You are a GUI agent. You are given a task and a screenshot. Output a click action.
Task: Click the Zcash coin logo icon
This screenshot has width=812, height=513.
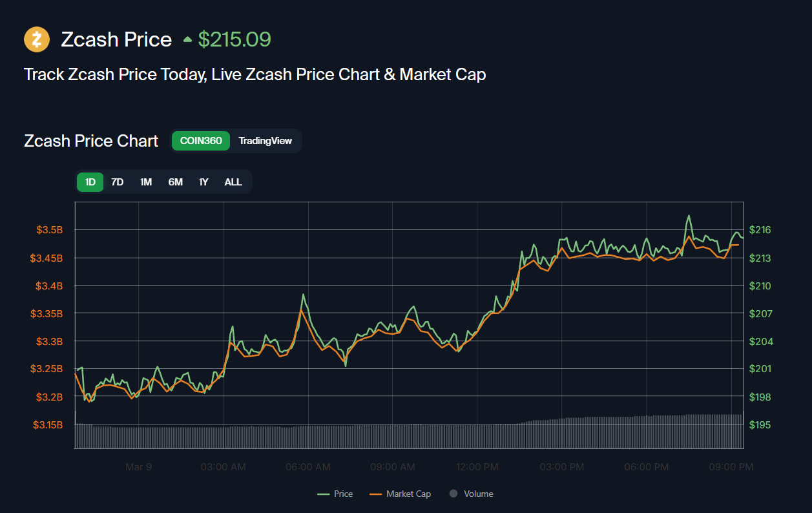(x=37, y=39)
